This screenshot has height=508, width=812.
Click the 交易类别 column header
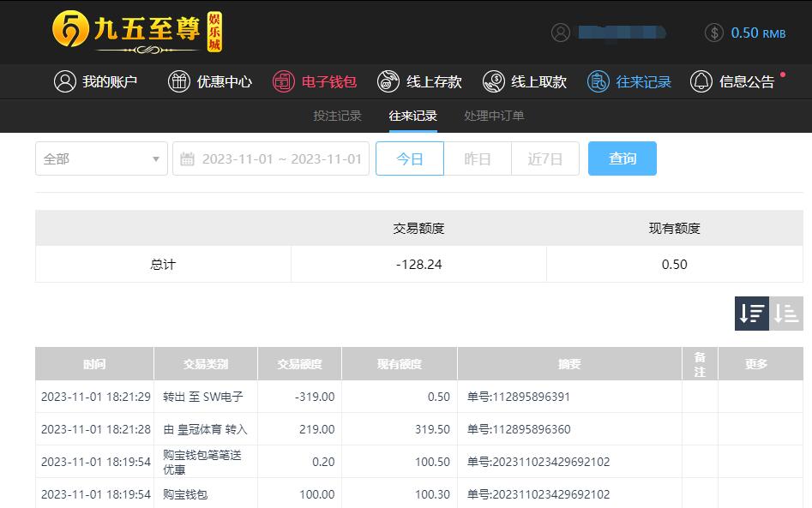coord(206,364)
